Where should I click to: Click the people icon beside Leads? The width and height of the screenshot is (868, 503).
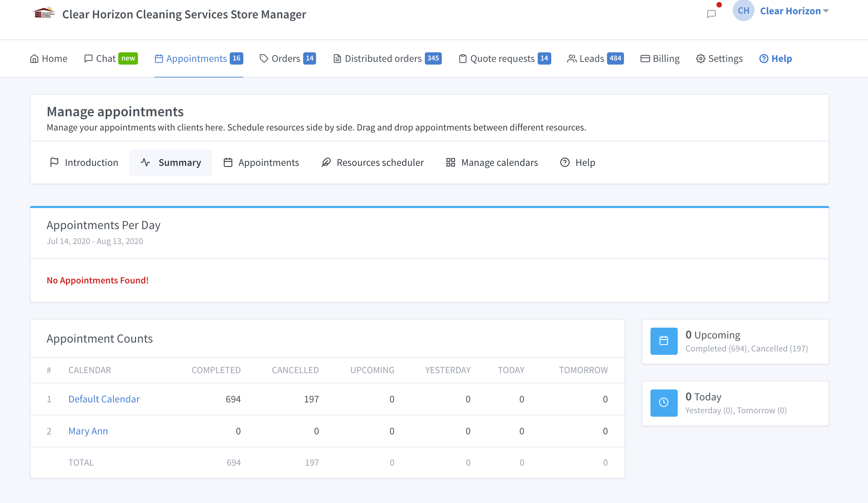pos(572,58)
